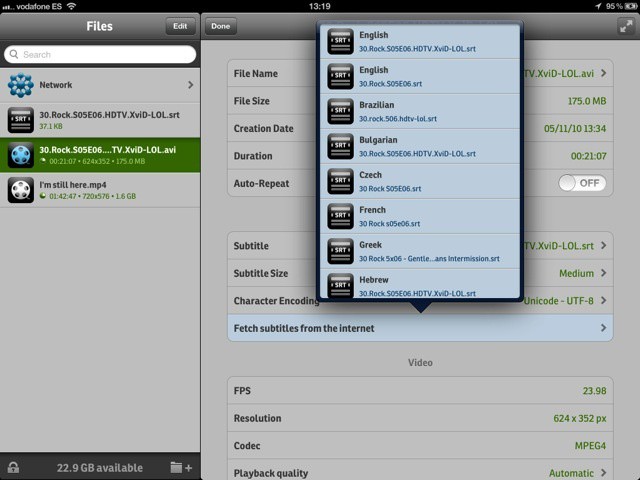Screen dimensions: 640x480
Task: Tap the Search field
Action: coord(100,54)
